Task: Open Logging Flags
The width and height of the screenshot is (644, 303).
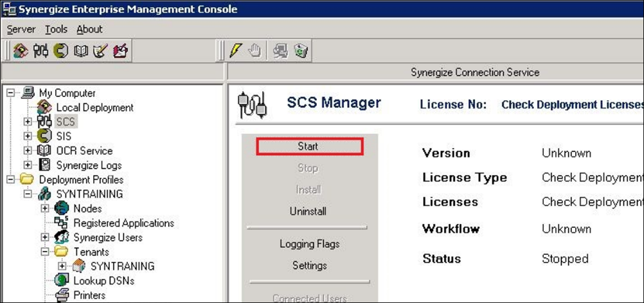Action: tap(310, 244)
